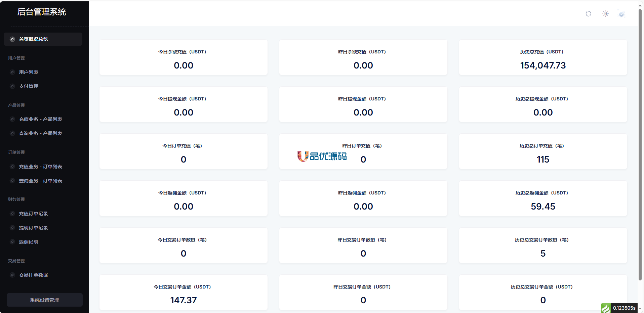Click the user avatar icon at top right
This screenshot has width=644, height=313.
point(621,14)
